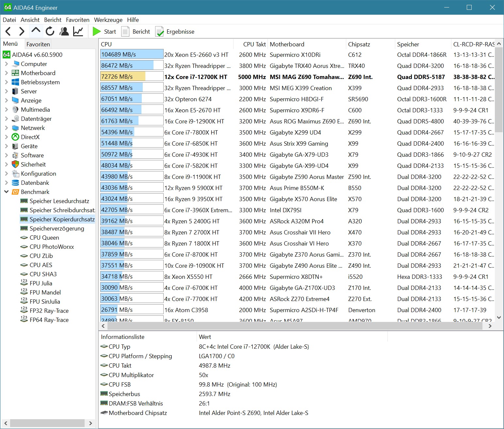Click results list horizontal scrollbar right arrow

pos(490,326)
